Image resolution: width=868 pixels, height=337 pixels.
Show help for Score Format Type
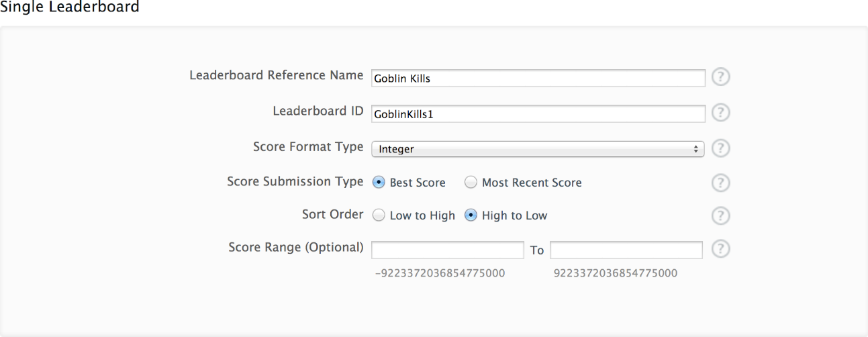point(720,148)
